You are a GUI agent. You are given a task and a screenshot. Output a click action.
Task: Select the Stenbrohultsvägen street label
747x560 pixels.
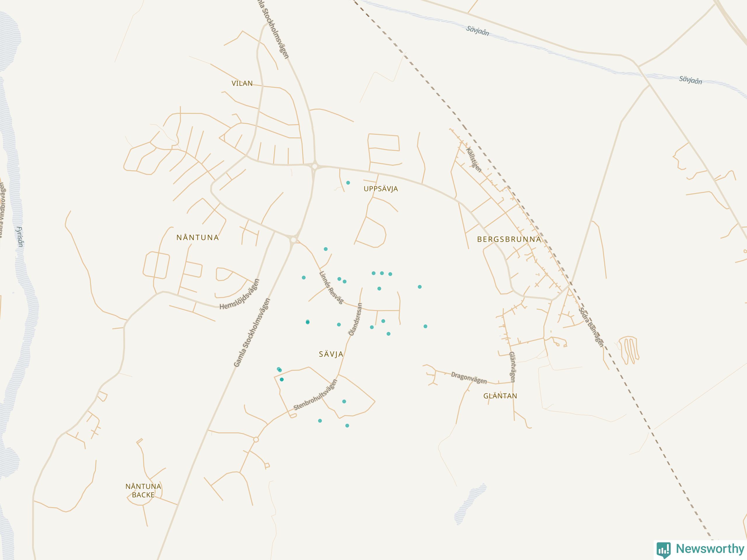tap(315, 395)
